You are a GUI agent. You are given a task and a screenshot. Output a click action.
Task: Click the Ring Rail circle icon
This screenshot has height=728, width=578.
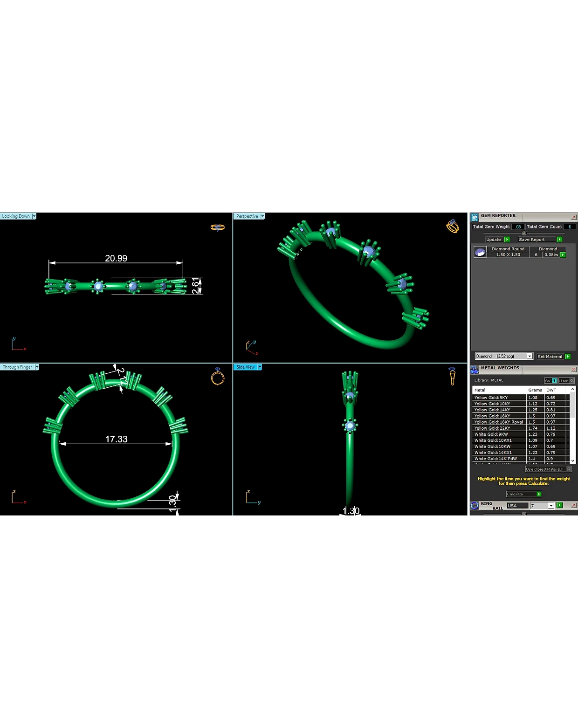tap(475, 505)
